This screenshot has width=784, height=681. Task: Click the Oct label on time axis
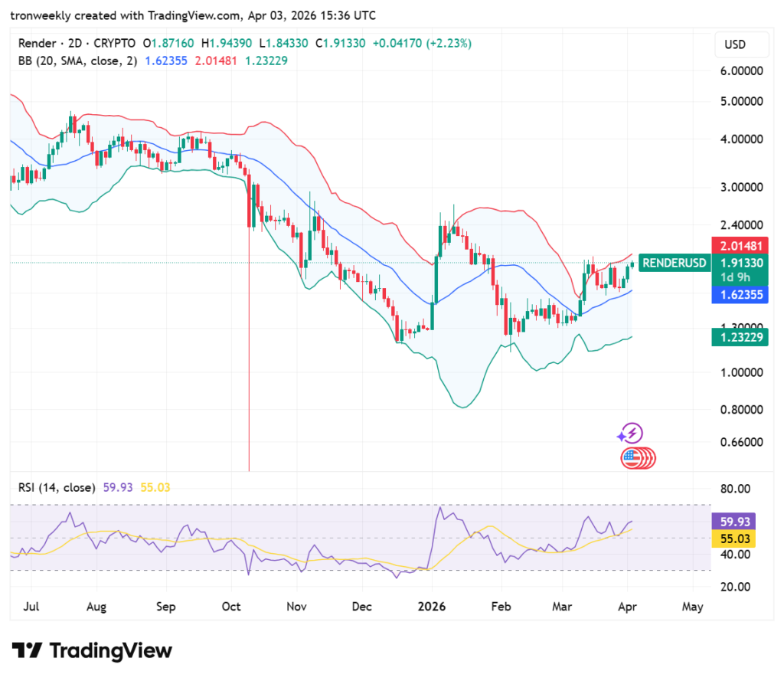tap(230, 607)
